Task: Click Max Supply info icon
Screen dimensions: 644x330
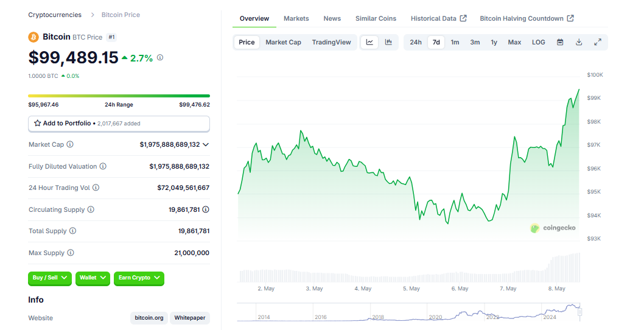Action: (71, 252)
